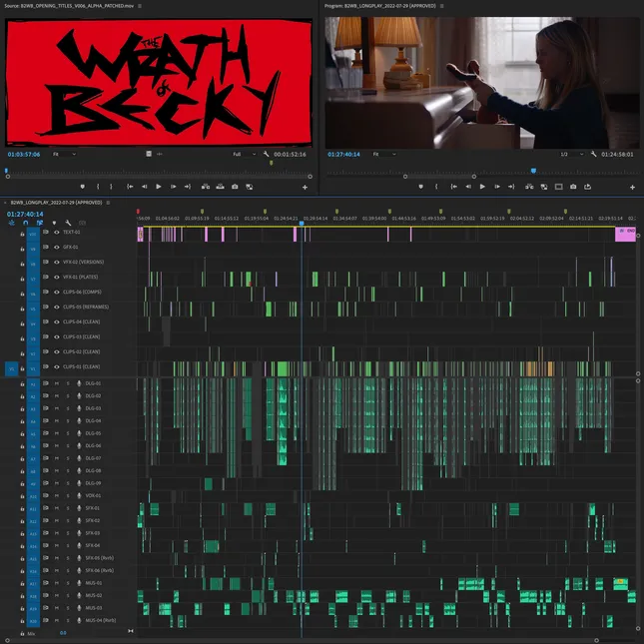
Task: Click the Mix track volume value
Action: 63,633
